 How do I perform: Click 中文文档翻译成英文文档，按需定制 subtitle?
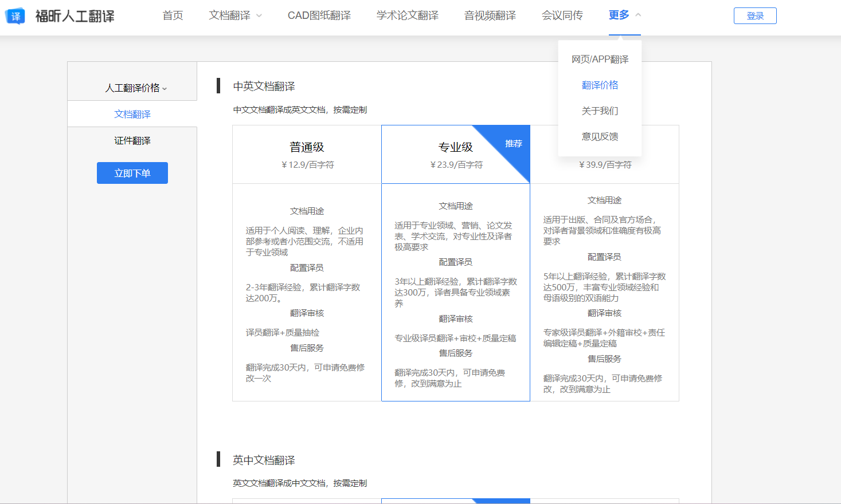[300, 109]
